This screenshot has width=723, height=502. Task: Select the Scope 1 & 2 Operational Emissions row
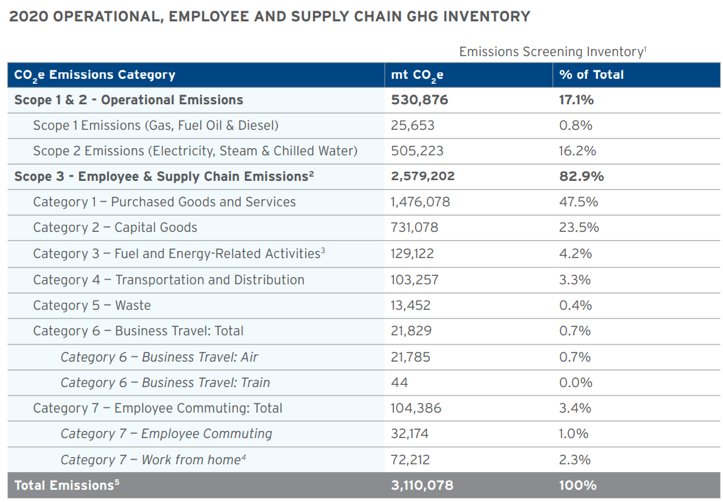(128, 100)
